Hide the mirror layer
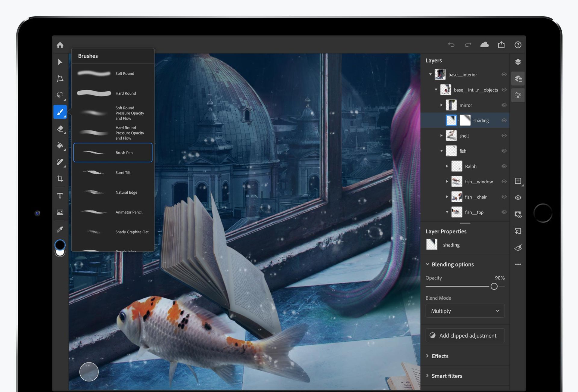578x392 pixels. click(x=504, y=105)
